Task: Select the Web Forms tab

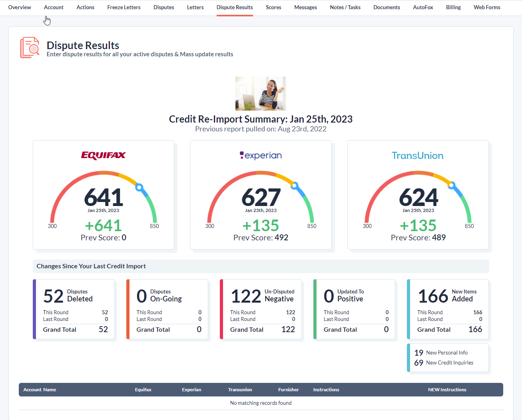Action: (487, 7)
